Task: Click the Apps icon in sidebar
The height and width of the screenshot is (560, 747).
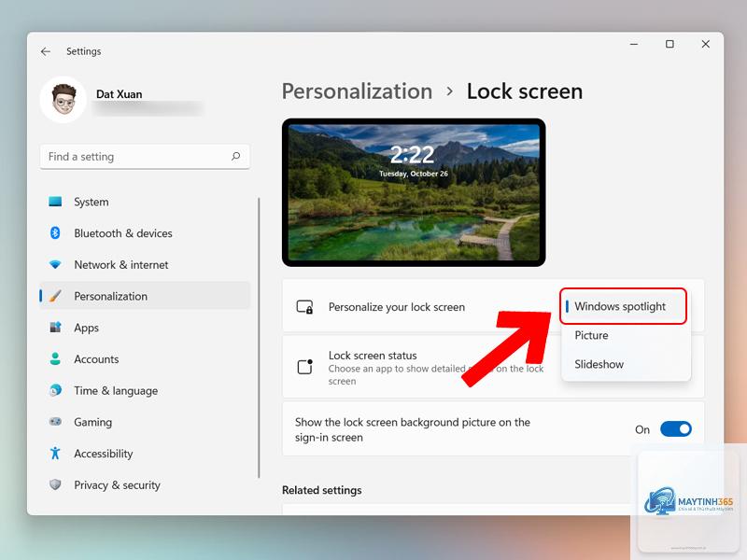Action: tap(55, 328)
